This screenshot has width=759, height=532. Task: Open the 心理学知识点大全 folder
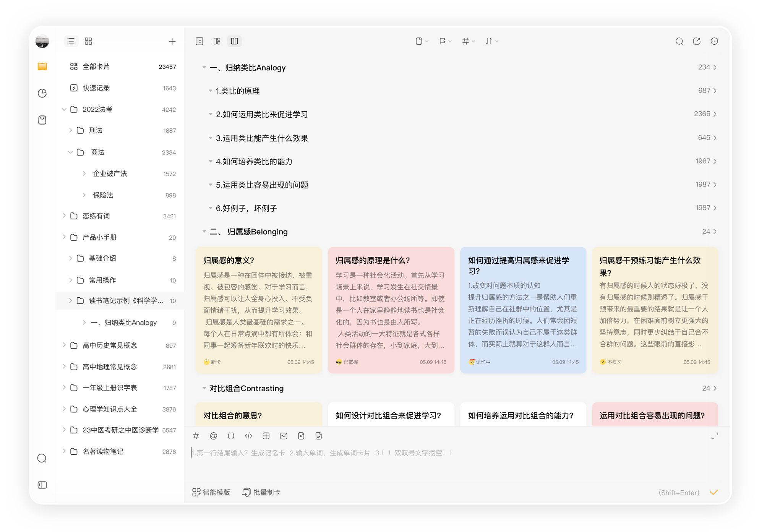(x=120, y=409)
